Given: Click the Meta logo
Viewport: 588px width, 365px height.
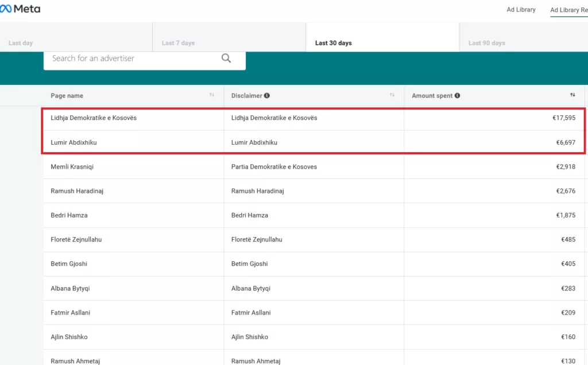Looking at the screenshot, I should coord(20,9).
